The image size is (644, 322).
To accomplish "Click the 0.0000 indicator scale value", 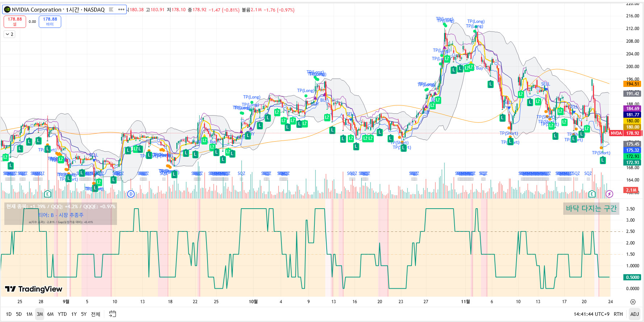I will coord(632,289).
